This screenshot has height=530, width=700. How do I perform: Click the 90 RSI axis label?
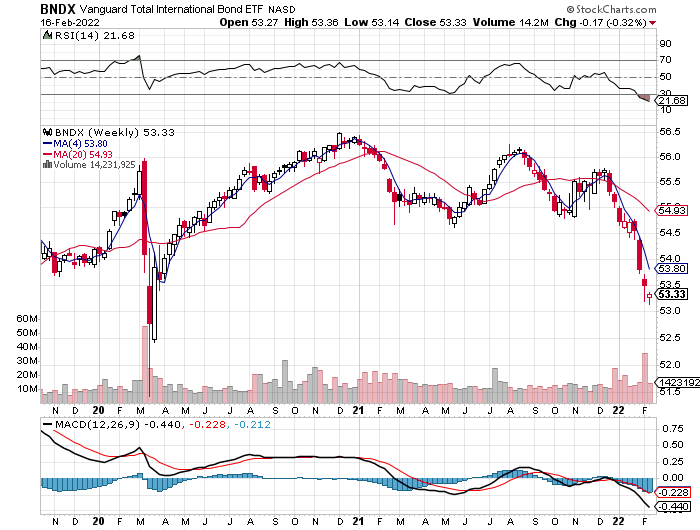(665, 43)
